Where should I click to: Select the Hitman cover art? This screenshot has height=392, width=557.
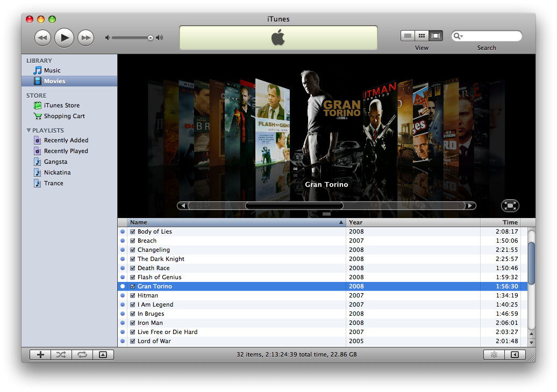380,124
